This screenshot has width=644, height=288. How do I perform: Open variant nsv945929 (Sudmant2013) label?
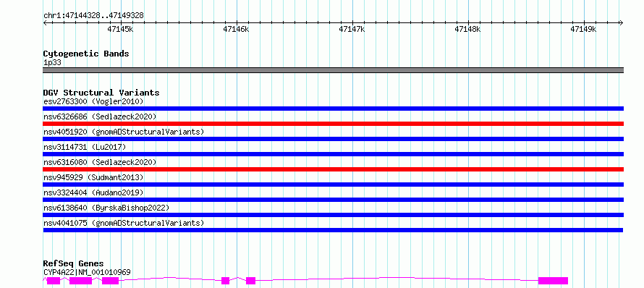click(x=93, y=177)
